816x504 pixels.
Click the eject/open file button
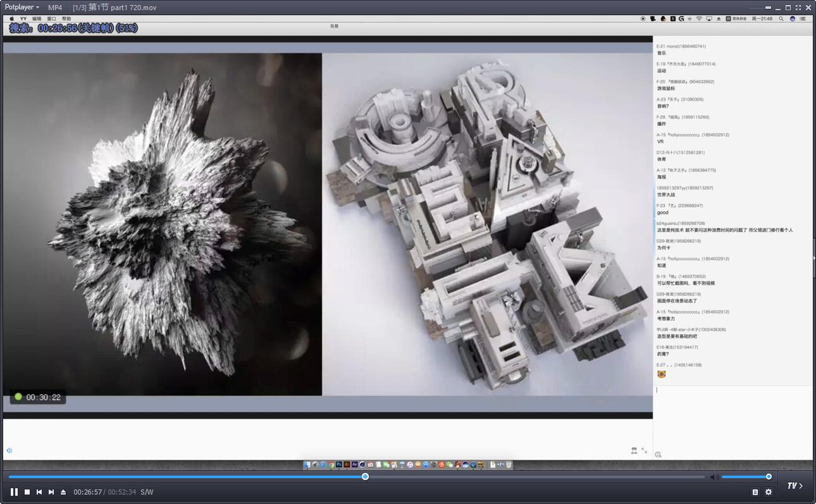point(63,492)
